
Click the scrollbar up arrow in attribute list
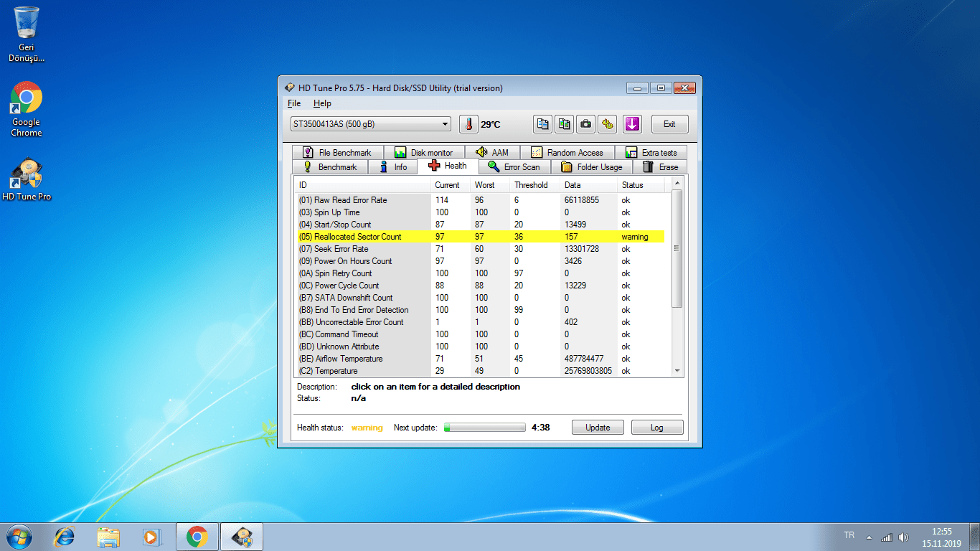tap(677, 184)
